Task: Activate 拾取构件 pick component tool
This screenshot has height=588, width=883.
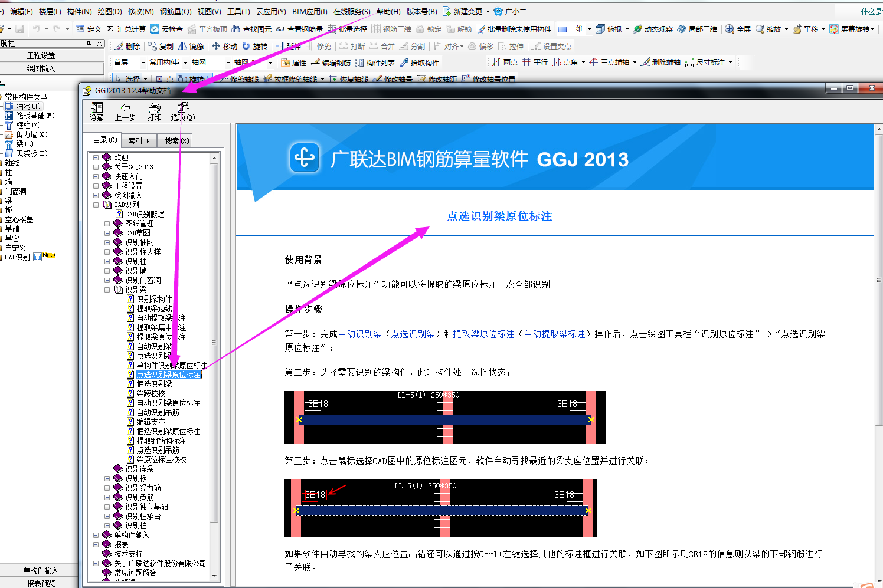Action: pyautogui.click(x=420, y=63)
